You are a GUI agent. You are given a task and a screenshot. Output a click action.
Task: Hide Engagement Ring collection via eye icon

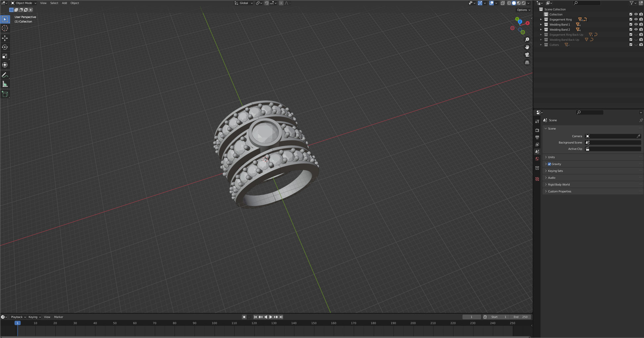(x=636, y=19)
